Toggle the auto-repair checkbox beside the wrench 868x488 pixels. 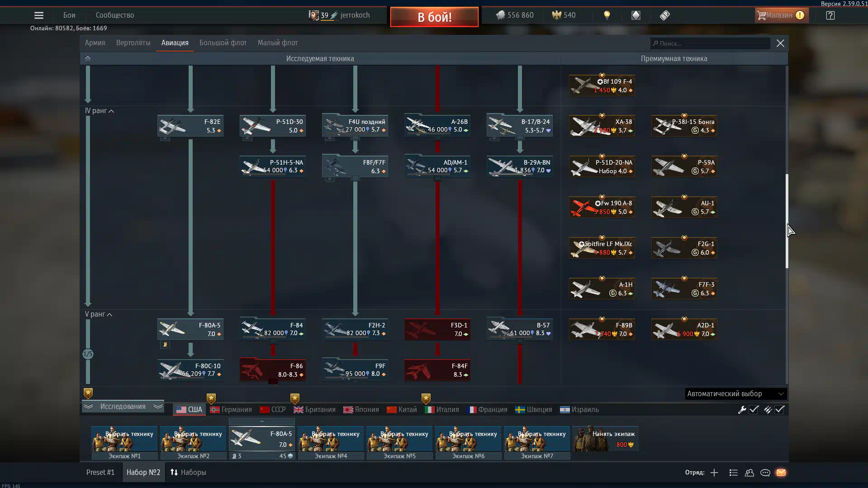tap(754, 410)
